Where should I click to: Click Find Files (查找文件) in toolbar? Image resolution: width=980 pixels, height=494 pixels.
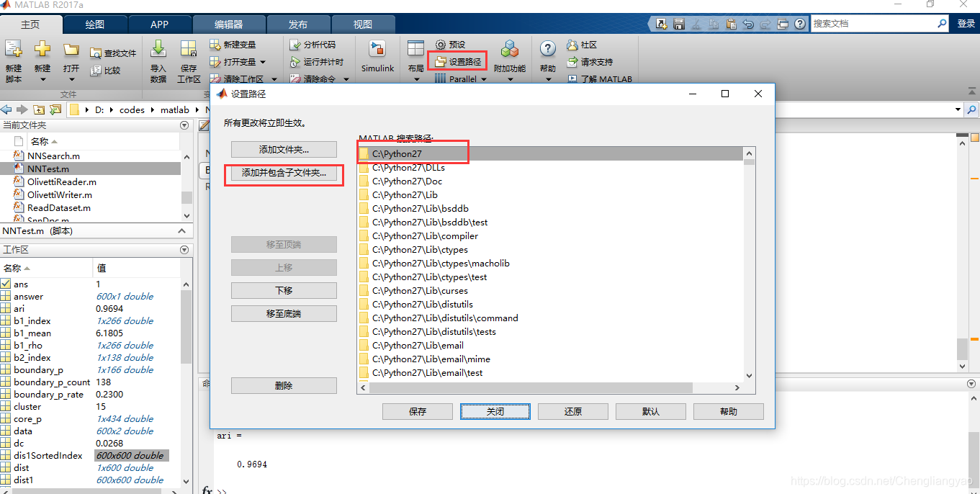(113, 53)
